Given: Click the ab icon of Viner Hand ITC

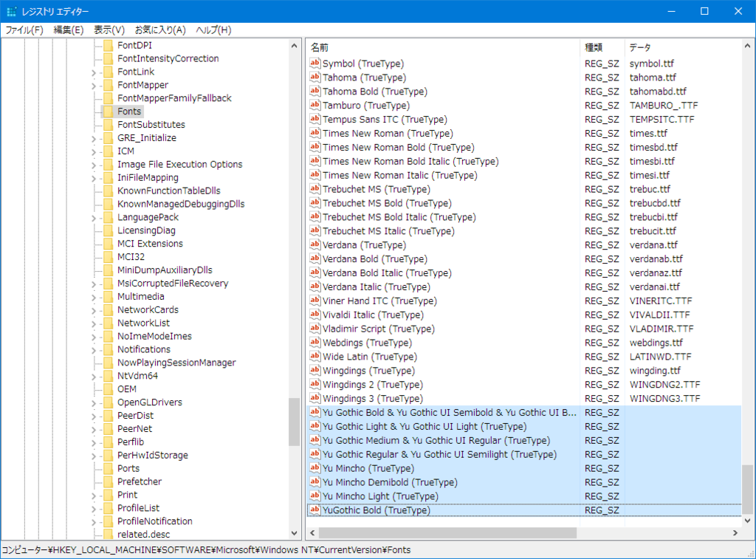Looking at the screenshot, I should click(x=315, y=301).
